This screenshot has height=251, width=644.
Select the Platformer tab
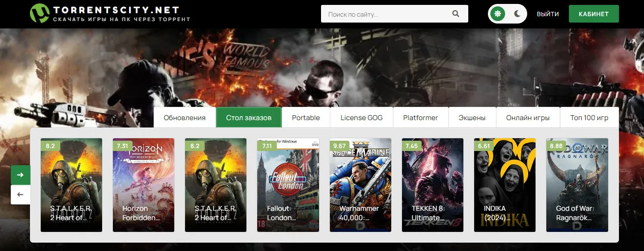421,118
